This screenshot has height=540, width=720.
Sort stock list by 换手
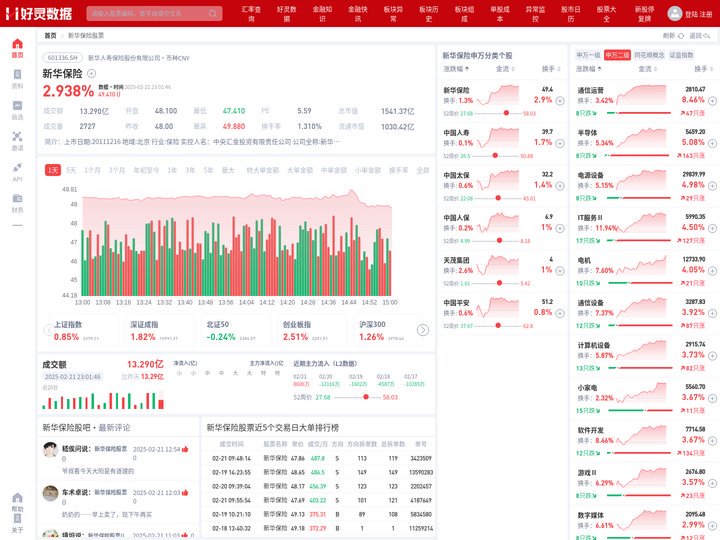pyautogui.click(x=551, y=69)
